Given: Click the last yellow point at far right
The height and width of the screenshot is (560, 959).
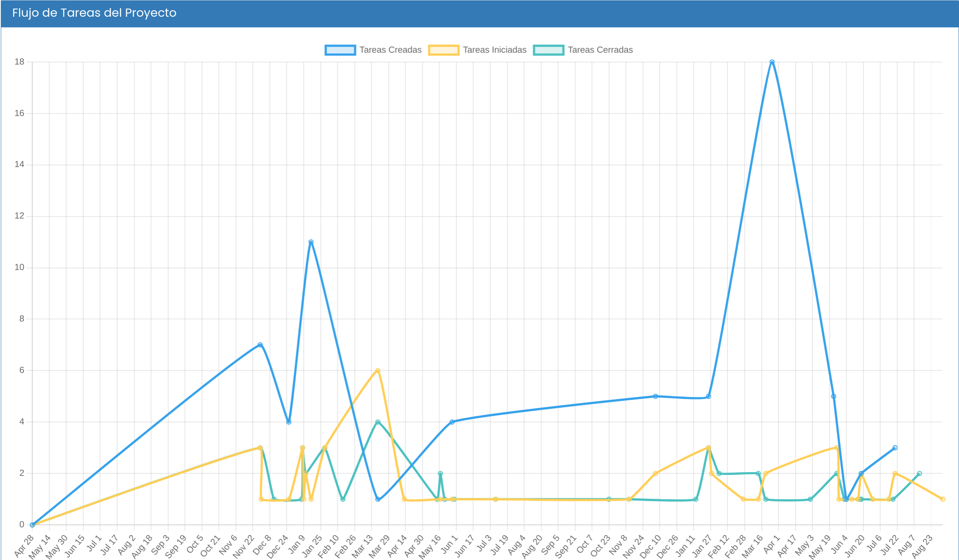Looking at the screenshot, I should point(943,499).
